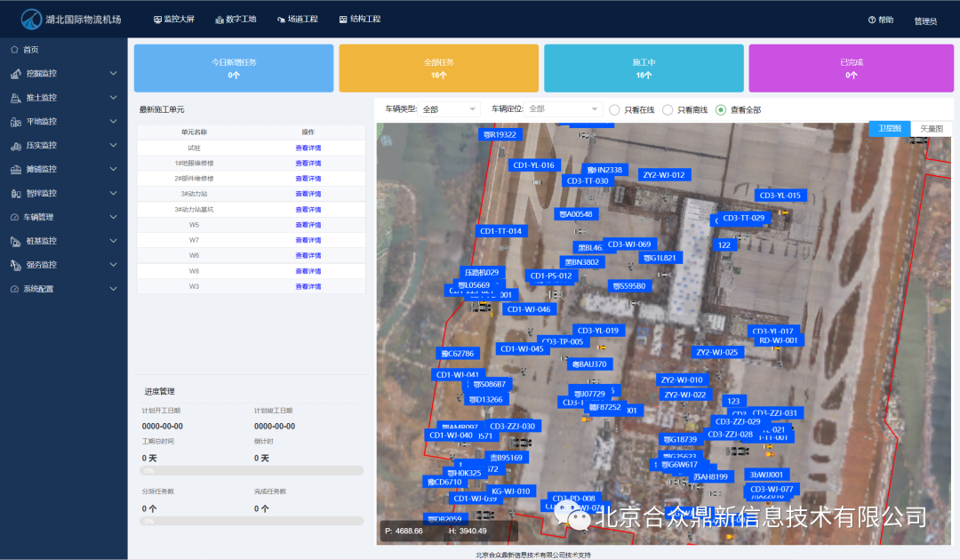Click the CD1-TT-014 vehicle marker on map
This screenshot has height=560, width=960.
coord(500,231)
